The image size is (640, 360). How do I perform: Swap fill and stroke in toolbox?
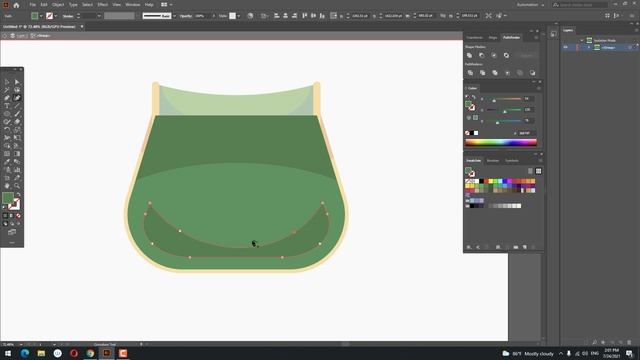coord(18,195)
